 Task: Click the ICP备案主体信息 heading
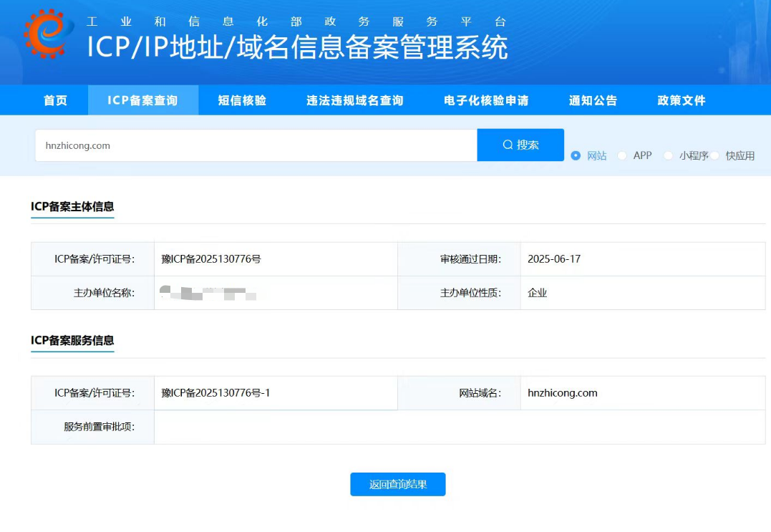[72, 206]
